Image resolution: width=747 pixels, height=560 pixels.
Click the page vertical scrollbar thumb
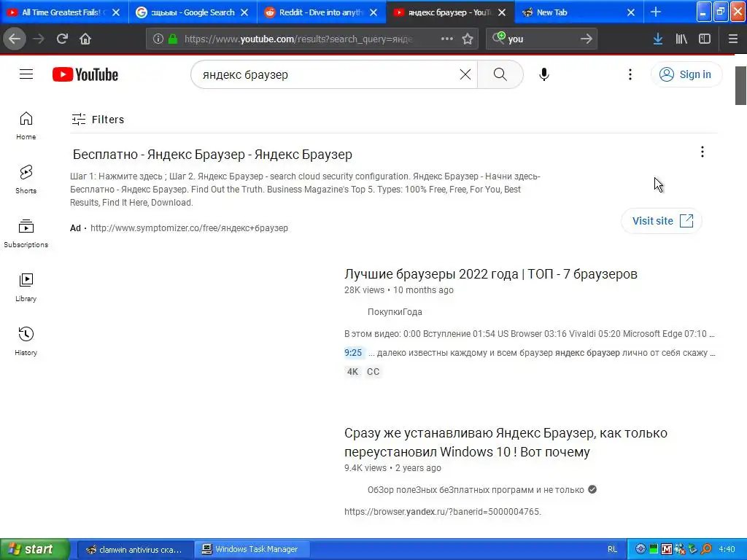[x=740, y=85]
